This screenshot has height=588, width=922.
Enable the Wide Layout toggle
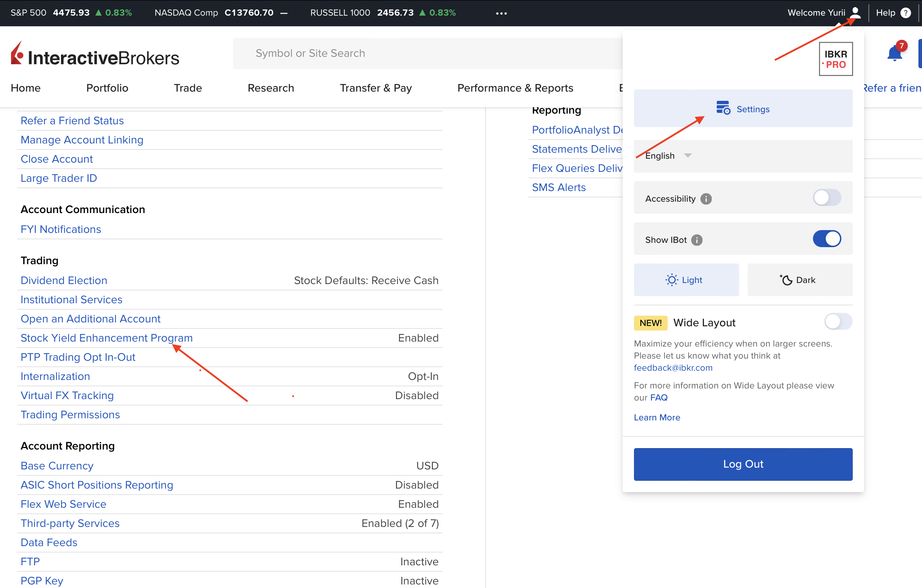pos(838,322)
